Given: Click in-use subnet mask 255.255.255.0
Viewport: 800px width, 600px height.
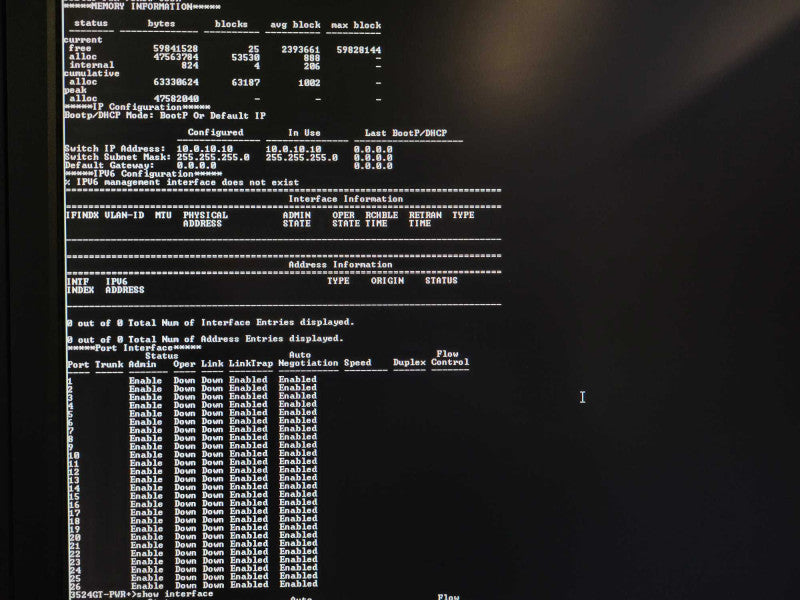Looking at the screenshot, I should [x=302, y=158].
